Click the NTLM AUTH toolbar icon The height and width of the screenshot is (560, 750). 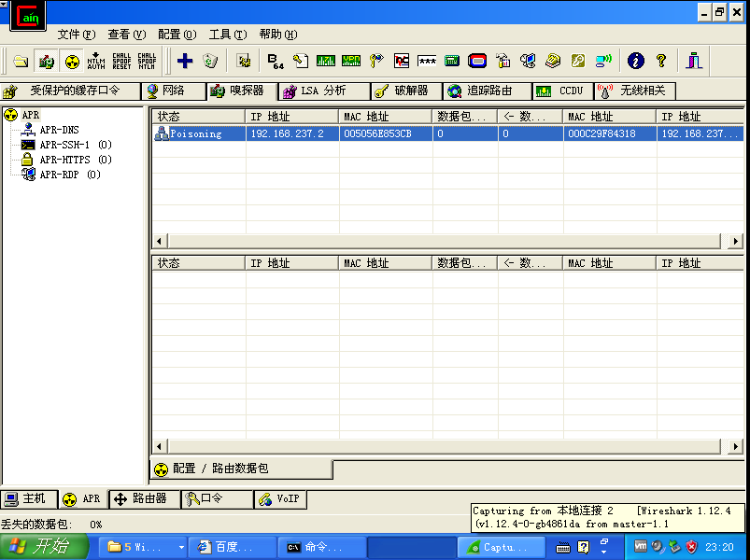click(96, 61)
